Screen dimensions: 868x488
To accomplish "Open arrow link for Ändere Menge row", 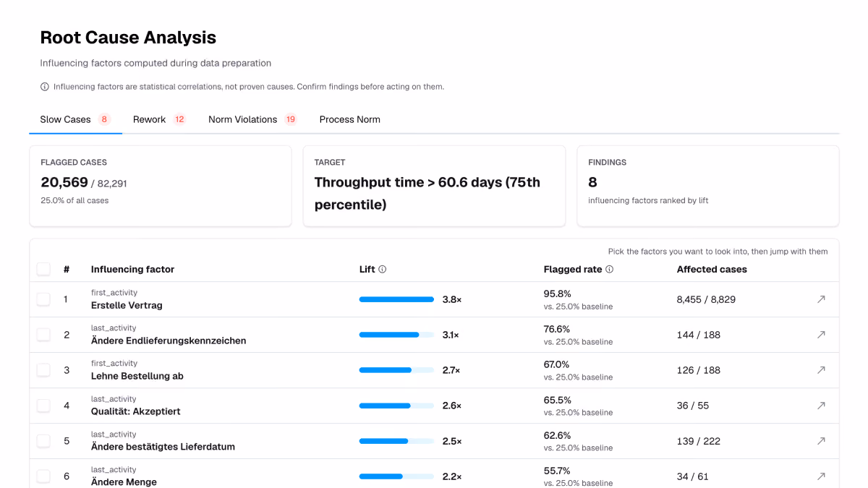I will [821, 476].
